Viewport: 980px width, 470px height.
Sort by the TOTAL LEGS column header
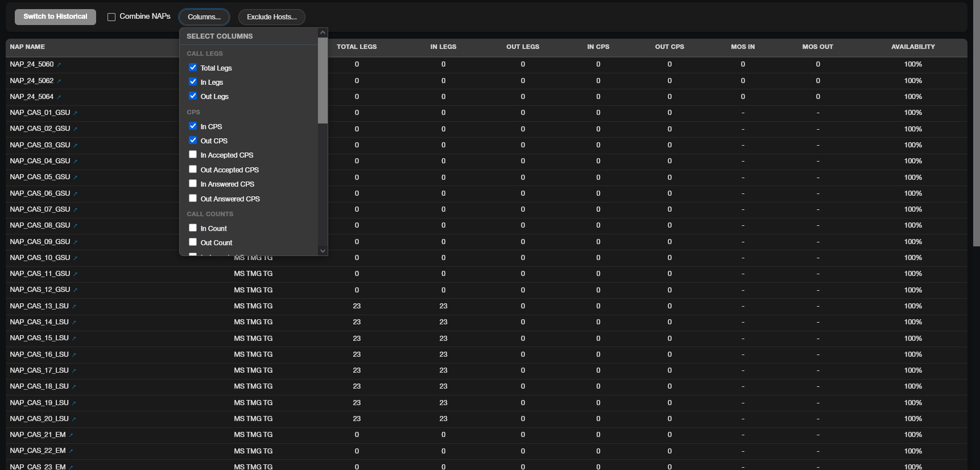coord(357,47)
